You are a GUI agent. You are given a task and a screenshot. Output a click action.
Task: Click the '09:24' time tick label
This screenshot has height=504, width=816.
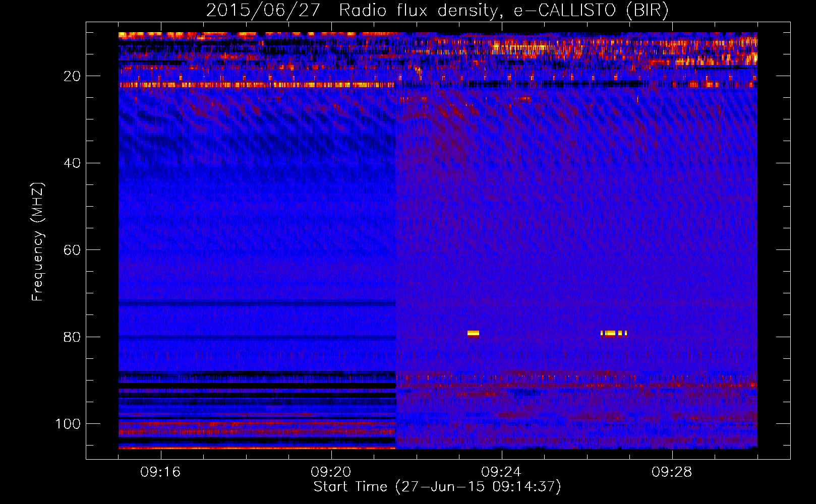pos(501,472)
